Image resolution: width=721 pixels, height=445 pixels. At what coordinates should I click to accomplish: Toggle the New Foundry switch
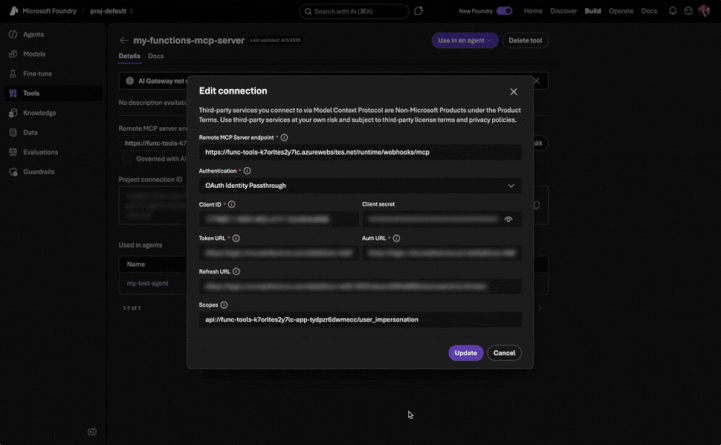click(504, 11)
